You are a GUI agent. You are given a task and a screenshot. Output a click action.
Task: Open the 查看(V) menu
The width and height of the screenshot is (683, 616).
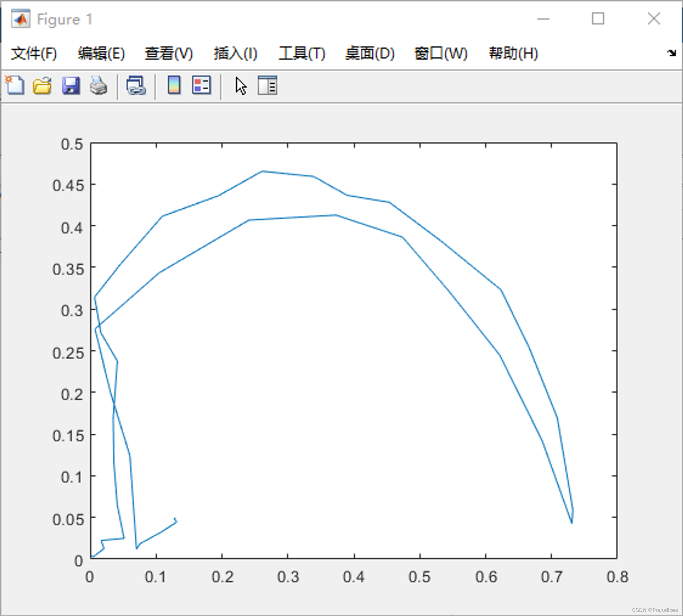(x=169, y=54)
